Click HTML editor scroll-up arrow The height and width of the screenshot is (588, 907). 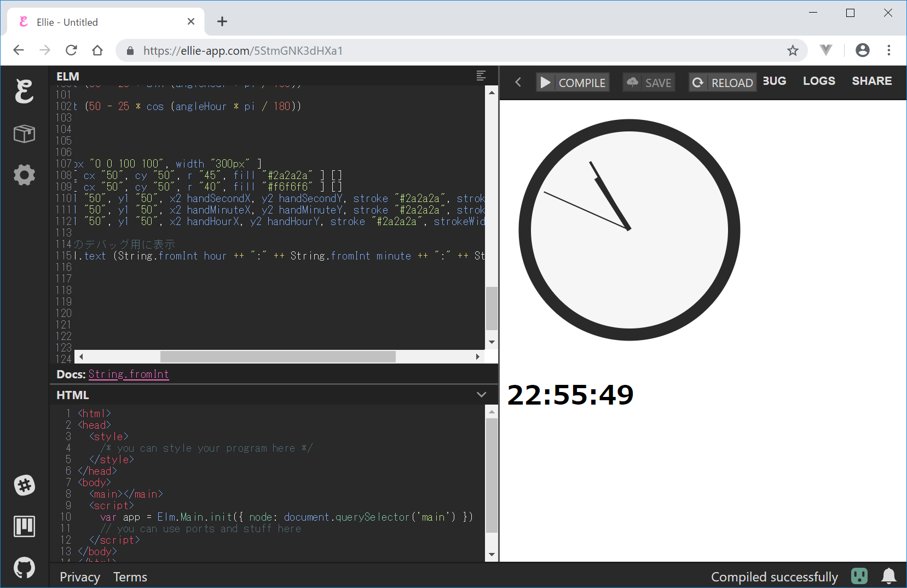492,412
